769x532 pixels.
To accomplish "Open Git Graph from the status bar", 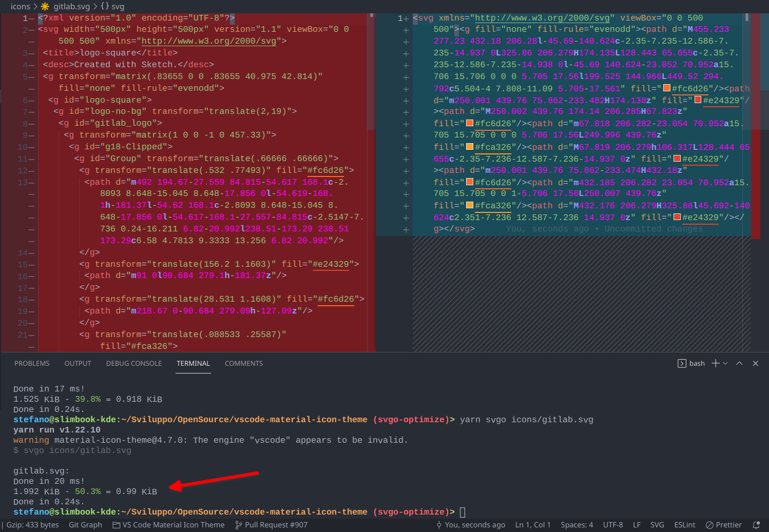I will point(85,525).
